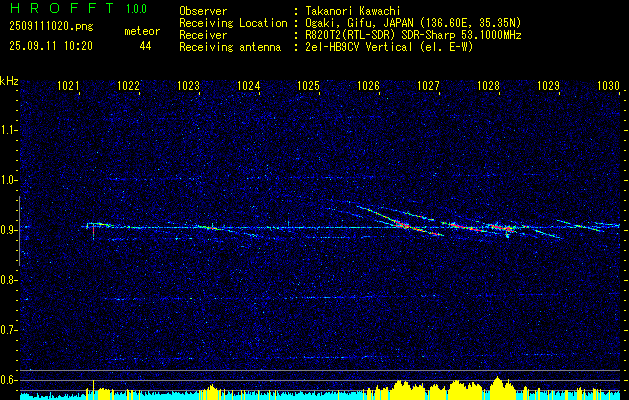
Task: Click the HROFFT program title text
Action: (62, 8)
